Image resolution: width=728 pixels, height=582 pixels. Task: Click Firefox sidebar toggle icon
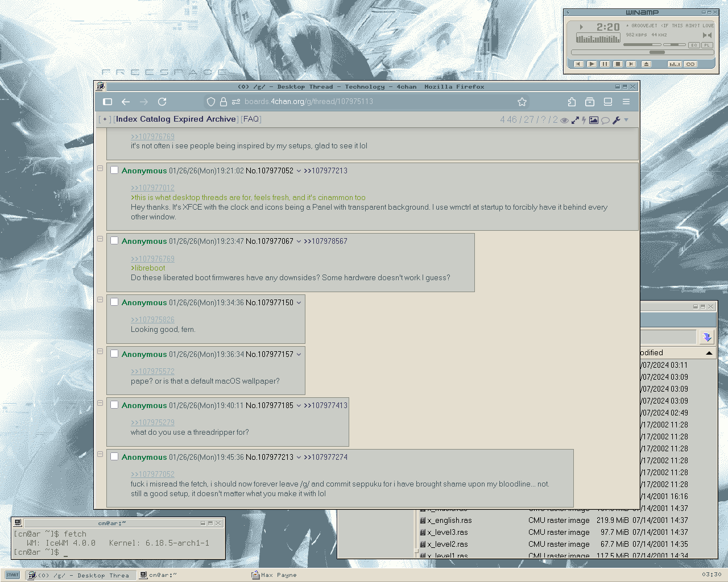point(107,102)
